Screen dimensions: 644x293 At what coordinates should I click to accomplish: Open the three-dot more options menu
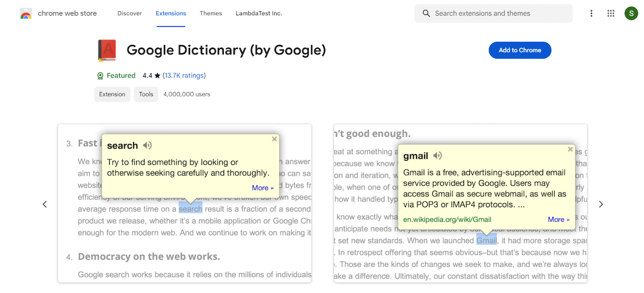pyautogui.click(x=591, y=13)
